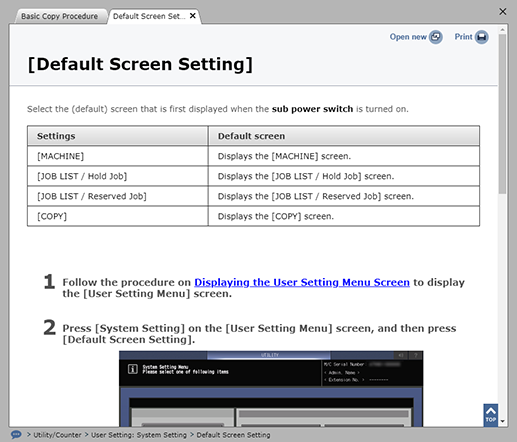
Task: Click the scrollbar down arrow
Action: (x=502, y=422)
